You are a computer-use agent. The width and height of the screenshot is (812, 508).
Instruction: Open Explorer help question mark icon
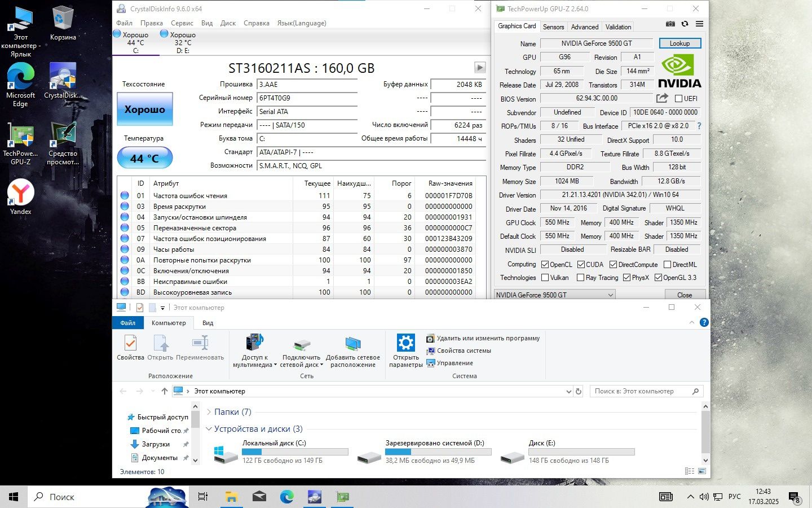[704, 322]
